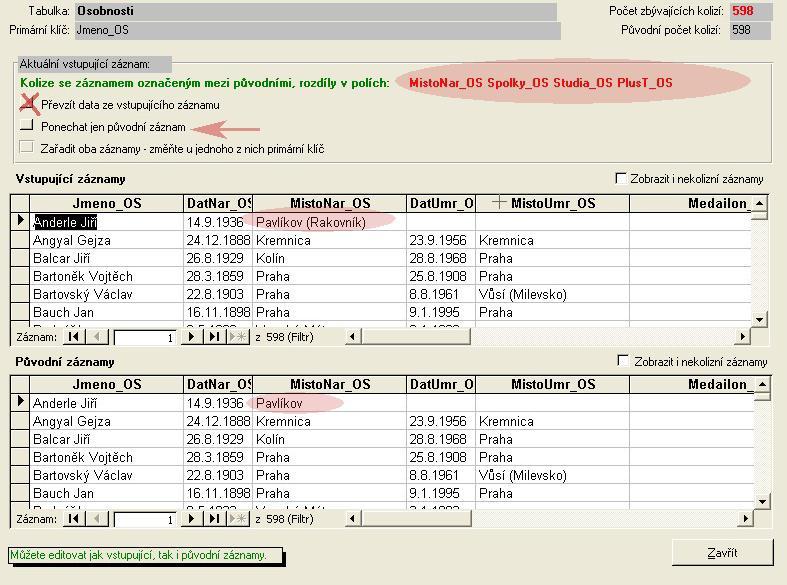Viewport: 787px width, 585px height.
Task: Check Zařadit oba záznamy option
Action: point(26,147)
